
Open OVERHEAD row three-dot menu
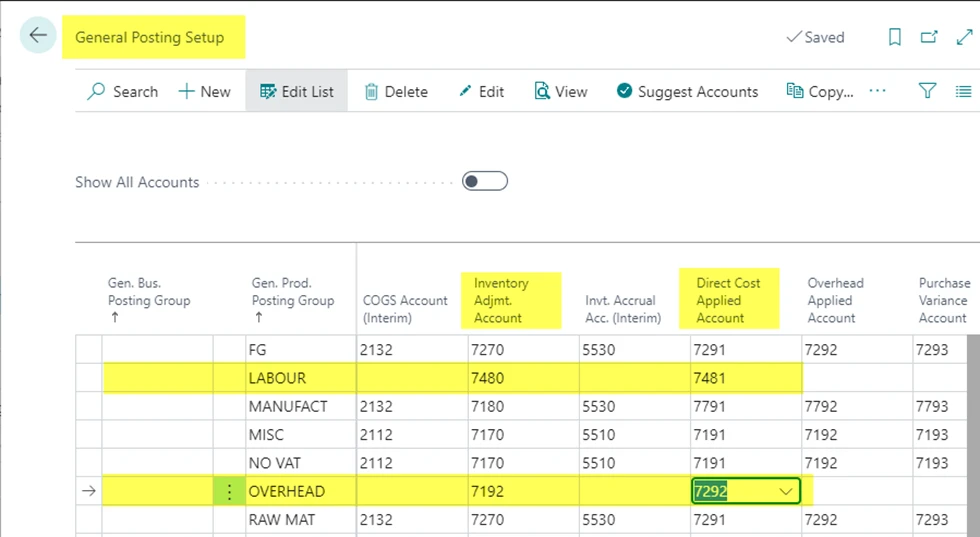point(230,491)
